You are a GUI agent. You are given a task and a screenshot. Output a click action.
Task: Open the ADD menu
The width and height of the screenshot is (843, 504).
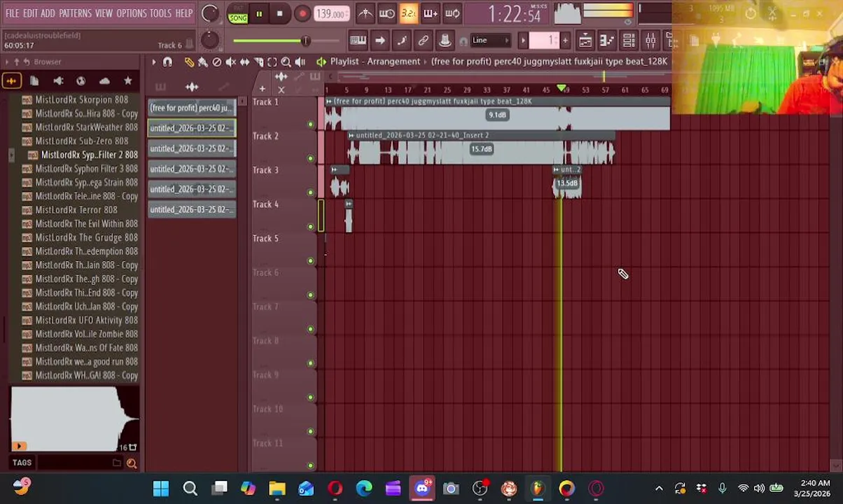coord(48,13)
